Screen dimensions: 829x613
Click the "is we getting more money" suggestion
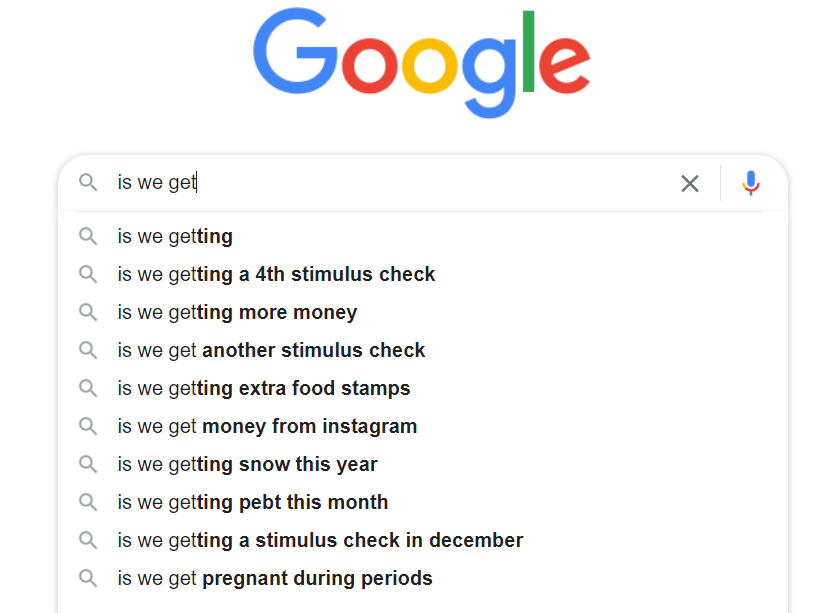coord(236,312)
